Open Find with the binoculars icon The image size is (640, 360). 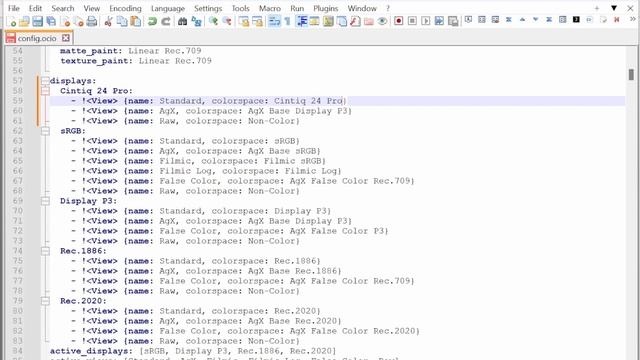(182, 21)
